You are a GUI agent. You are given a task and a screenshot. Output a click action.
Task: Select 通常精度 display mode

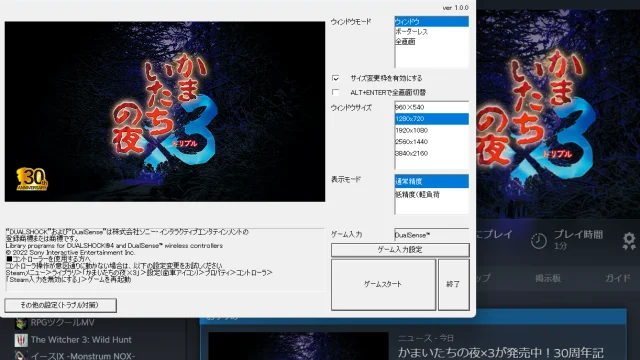[x=431, y=181]
